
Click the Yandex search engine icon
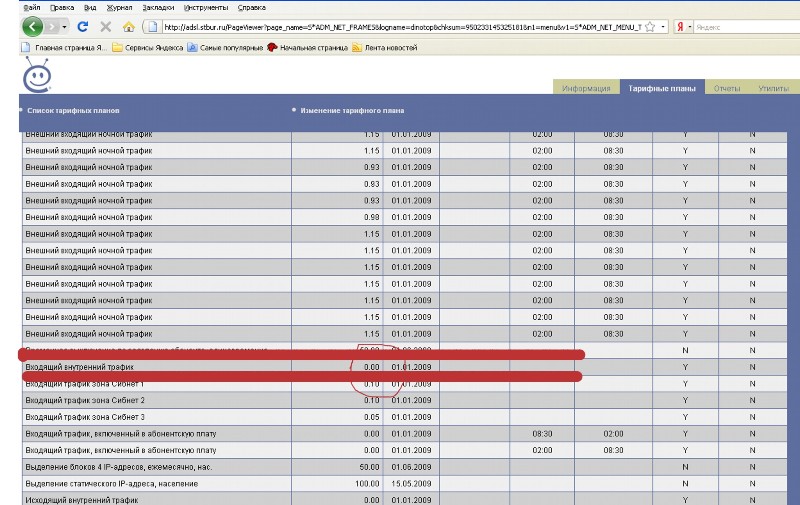[682, 27]
